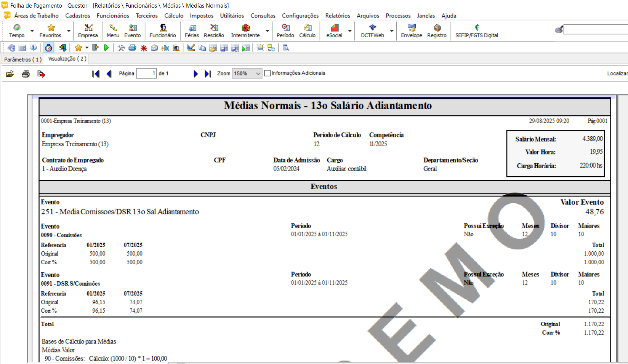Viewport: 628px width, 364px height.
Task: Switch to the Parâmetros (1) tab
Action: [22, 59]
